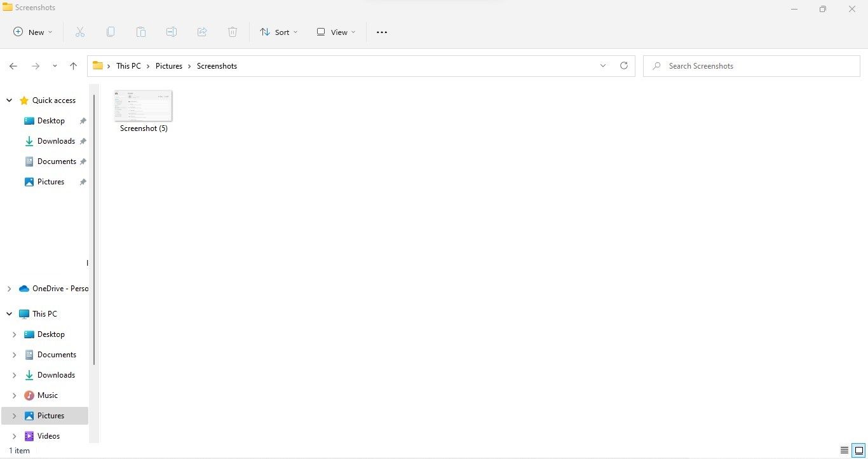Click chevron after This PC in breadcrumb
Screen dimensions: 868x459
click(x=149, y=66)
